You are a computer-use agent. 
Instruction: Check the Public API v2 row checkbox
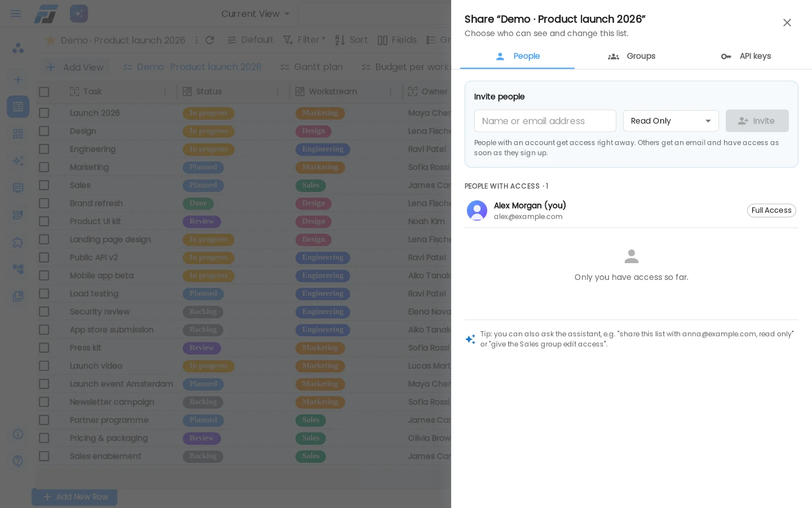click(44, 258)
